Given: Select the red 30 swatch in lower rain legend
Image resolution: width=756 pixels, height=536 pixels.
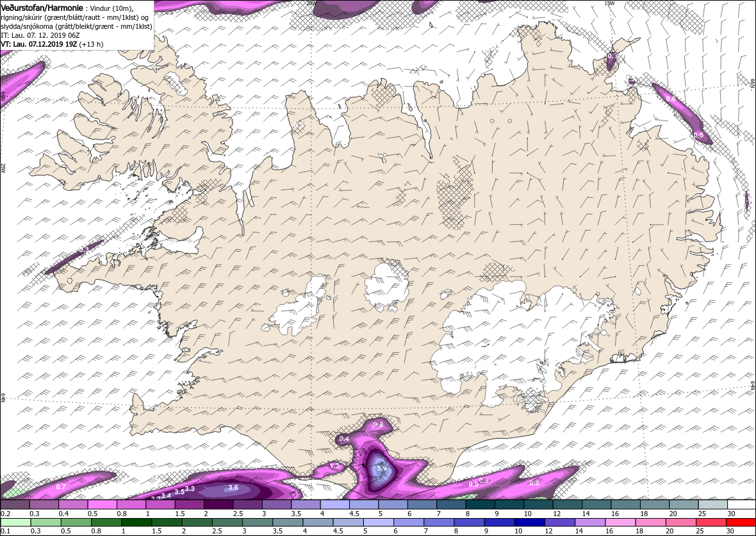Looking at the screenshot, I should pyautogui.click(x=741, y=523).
